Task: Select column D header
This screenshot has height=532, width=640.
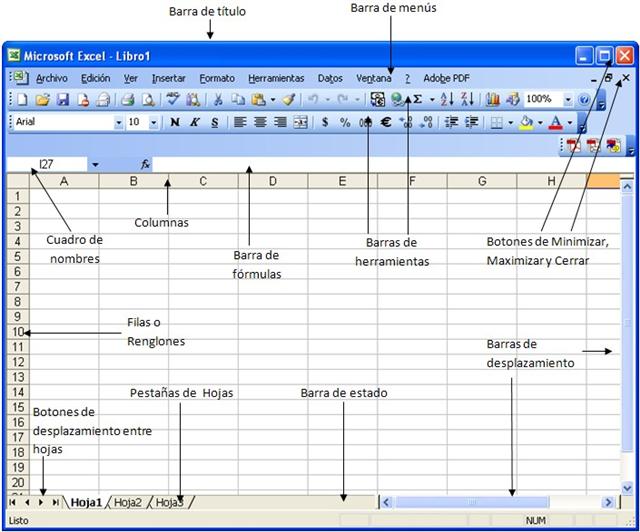Action: pos(273,181)
